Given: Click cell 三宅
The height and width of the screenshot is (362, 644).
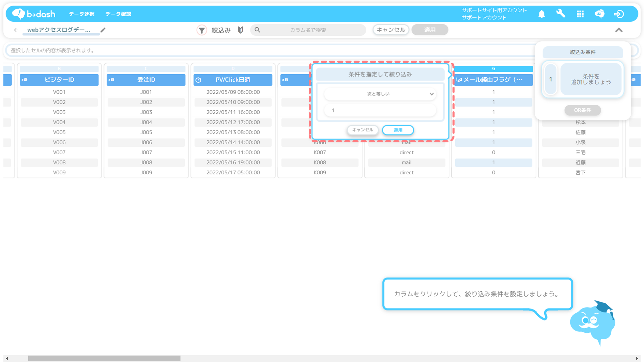Looking at the screenshot, I should click(x=580, y=152).
